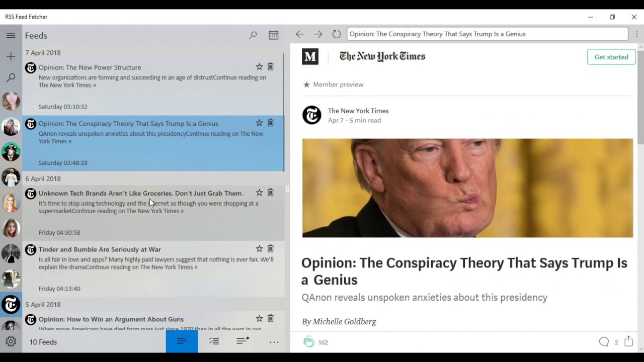The width and height of the screenshot is (644, 362).
Task: Star the 'Conspiracy Theory' article
Action: tap(259, 123)
